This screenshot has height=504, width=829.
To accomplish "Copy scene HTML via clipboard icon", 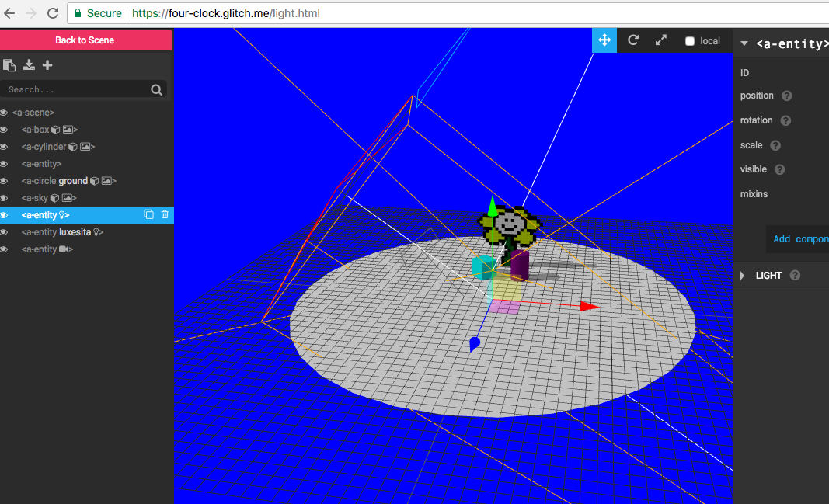I will click(x=9, y=65).
